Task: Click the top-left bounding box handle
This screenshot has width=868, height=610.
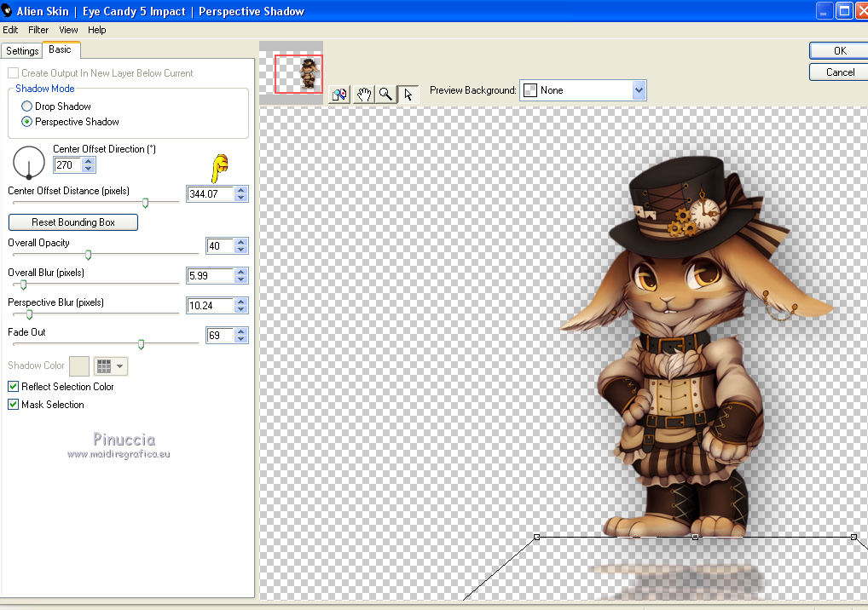Action: pos(536,537)
